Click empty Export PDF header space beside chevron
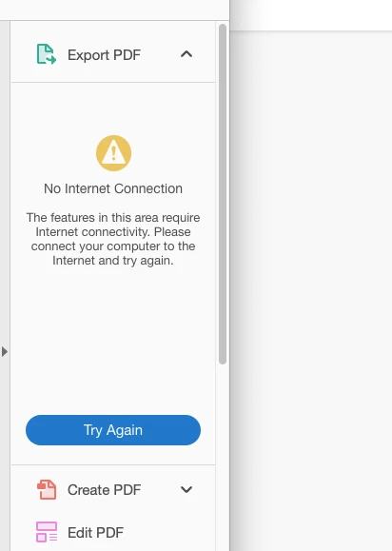The height and width of the screenshot is (551, 392). [160, 54]
